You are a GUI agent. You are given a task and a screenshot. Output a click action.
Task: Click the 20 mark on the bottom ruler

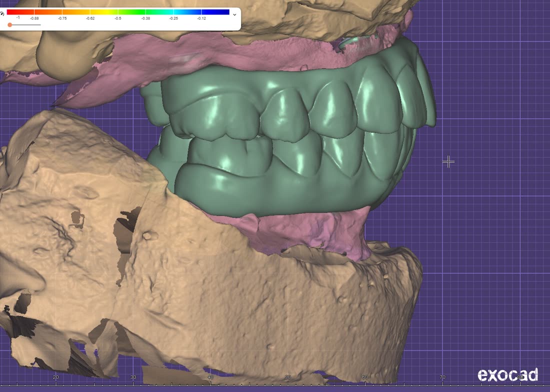(56, 377)
